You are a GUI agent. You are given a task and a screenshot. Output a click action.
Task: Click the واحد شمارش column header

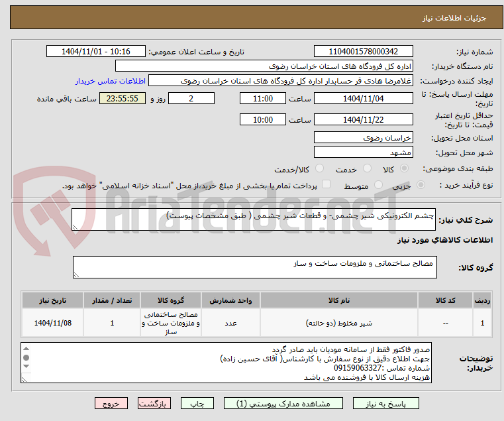[x=230, y=300]
